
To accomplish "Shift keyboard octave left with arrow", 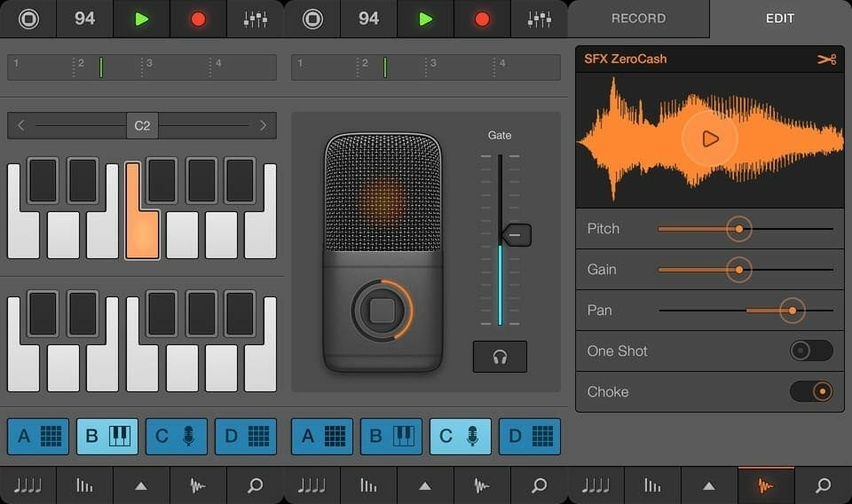I will (x=21, y=126).
